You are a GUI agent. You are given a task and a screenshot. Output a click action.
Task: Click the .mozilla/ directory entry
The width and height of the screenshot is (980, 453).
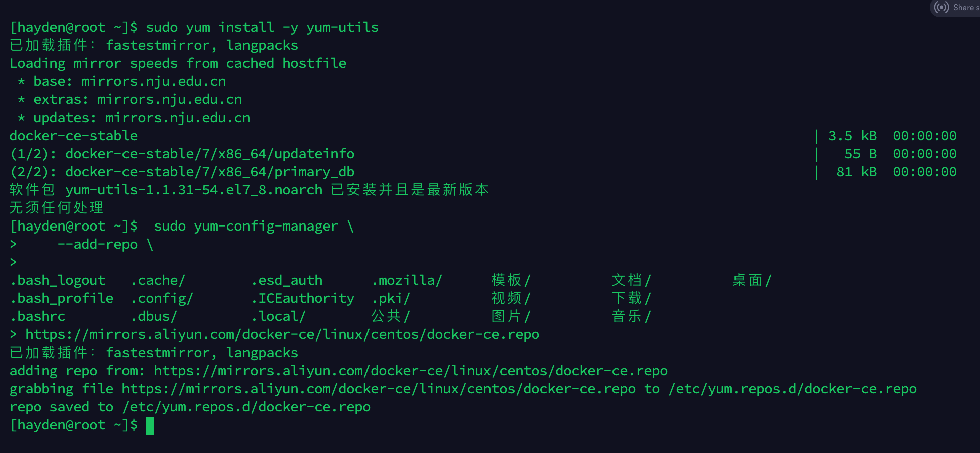[x=407, y=281]
